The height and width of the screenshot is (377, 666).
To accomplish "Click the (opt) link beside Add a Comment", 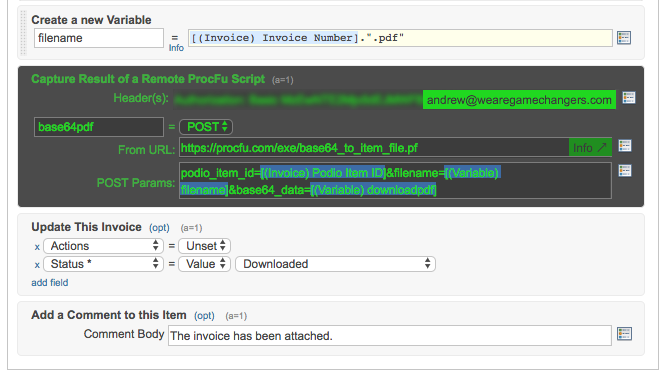I will (x=204, y=316).
